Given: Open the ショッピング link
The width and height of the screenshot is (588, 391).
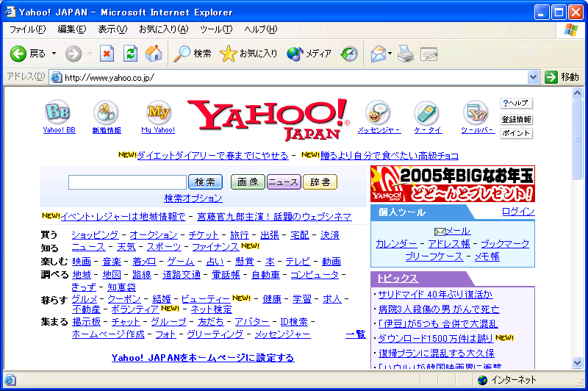Looking at the screenshot, I should click(x=95, y=235).
